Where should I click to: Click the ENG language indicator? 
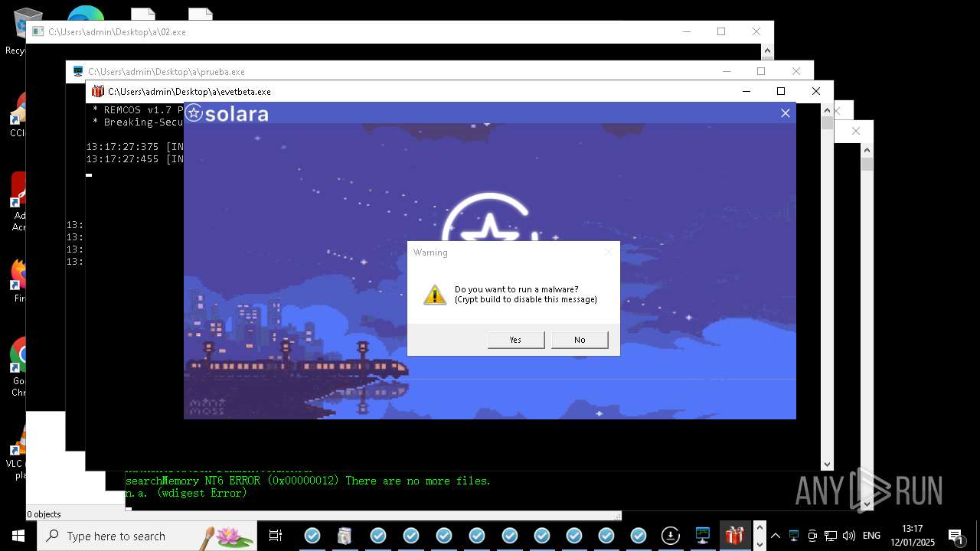tap(871, 536)
